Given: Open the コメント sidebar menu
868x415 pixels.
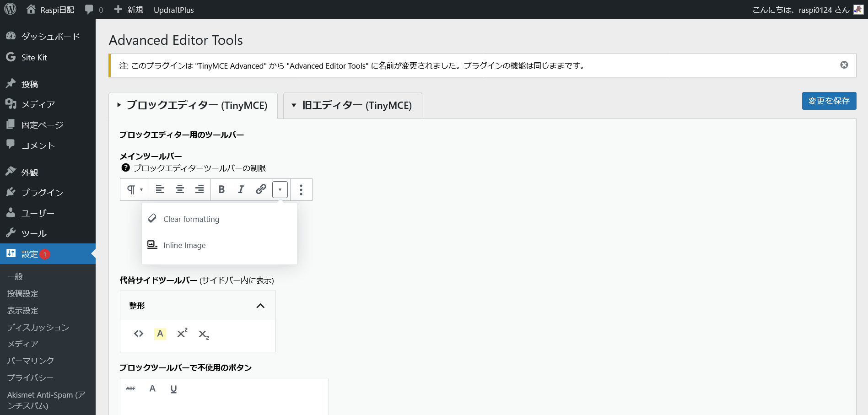Looking at the screenshot, I should click(48, 145).
